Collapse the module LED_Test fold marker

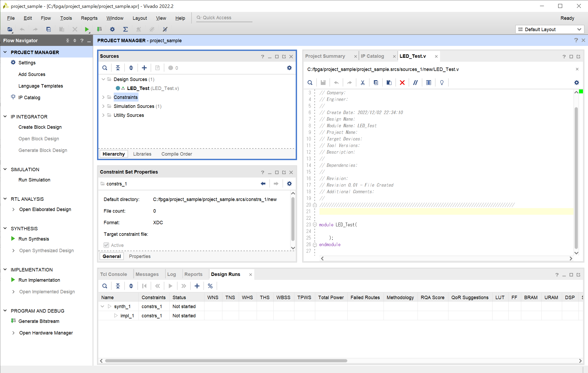(315, 225)
